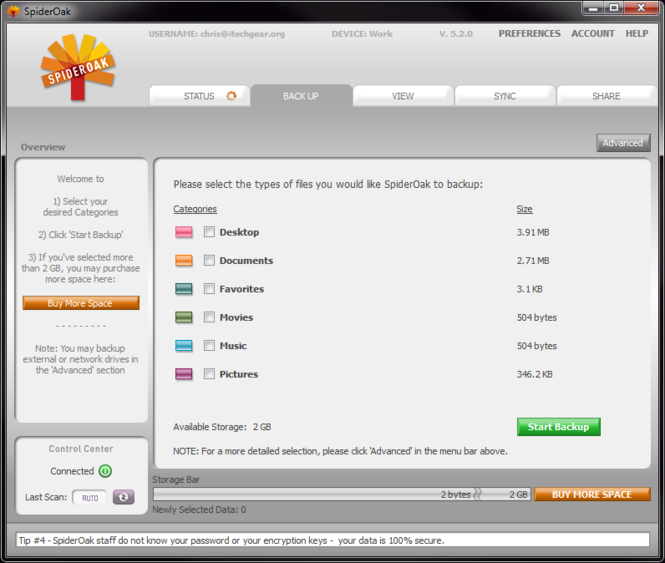Switch to the STATUS tab
The width and height of the screenshot is (665, 563).
pyautogui.click(x=199, y=96)
